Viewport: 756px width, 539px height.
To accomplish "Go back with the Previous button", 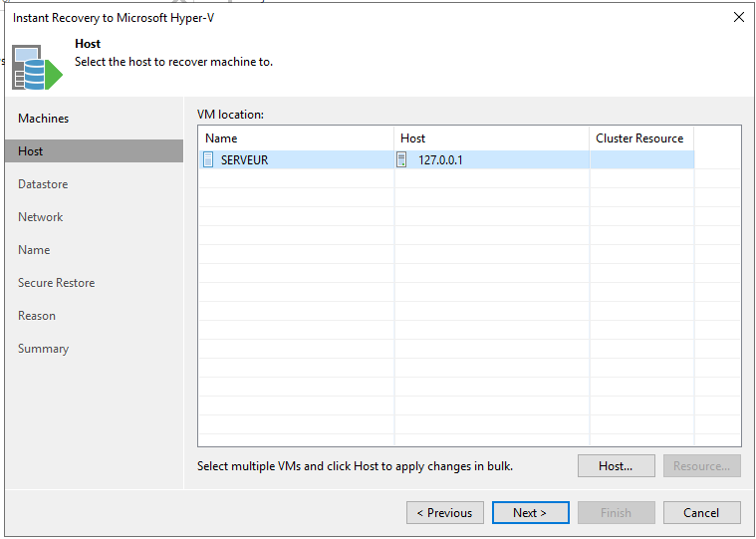I will 445,513.
